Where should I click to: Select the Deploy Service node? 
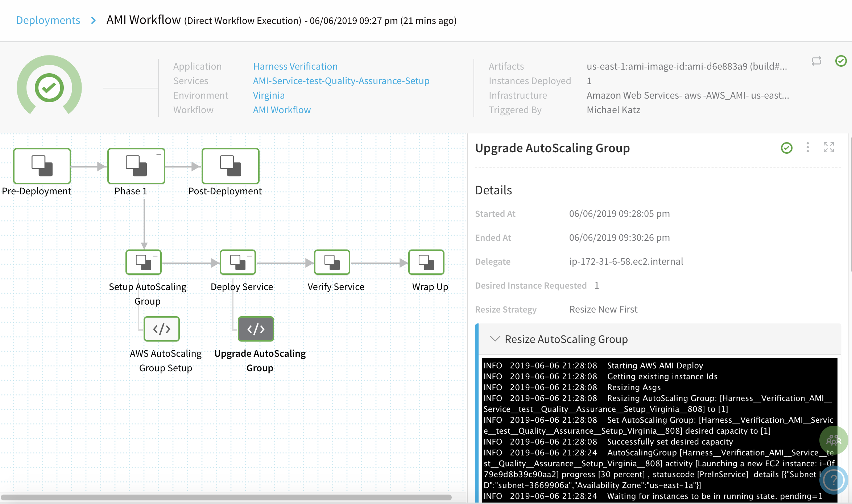238,262
